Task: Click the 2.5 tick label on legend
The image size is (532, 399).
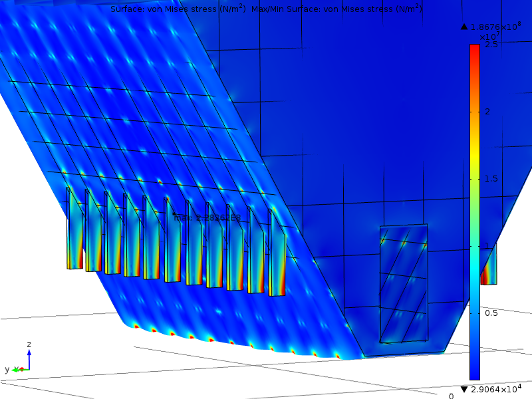Action: 491,45
